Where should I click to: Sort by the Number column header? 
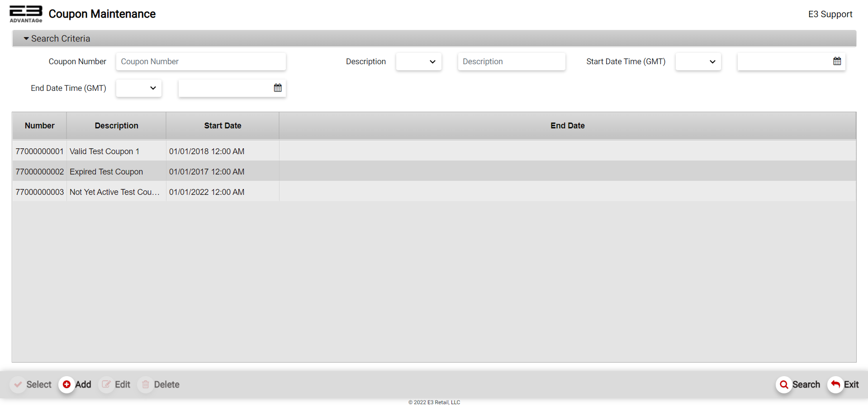pyautogui.click(x=39, y=126)
